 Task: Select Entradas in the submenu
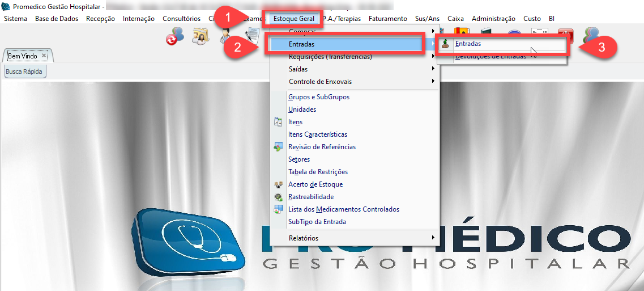click(x=468, y=44)
